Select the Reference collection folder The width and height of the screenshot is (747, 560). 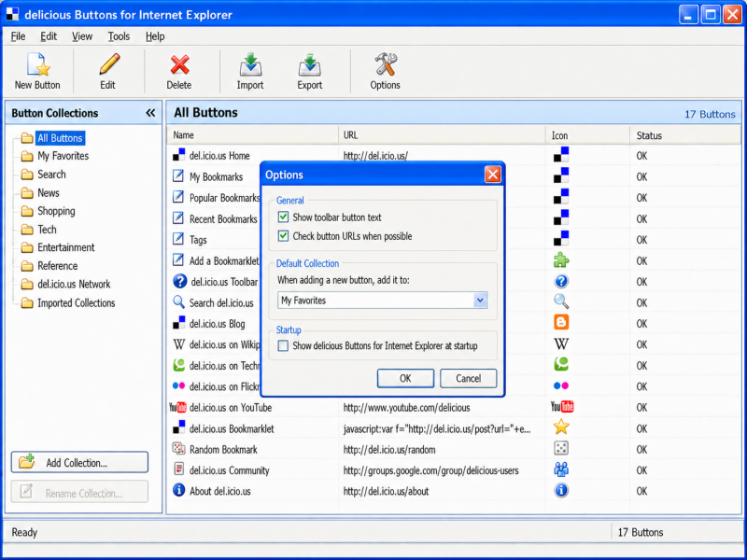point(57,266)
